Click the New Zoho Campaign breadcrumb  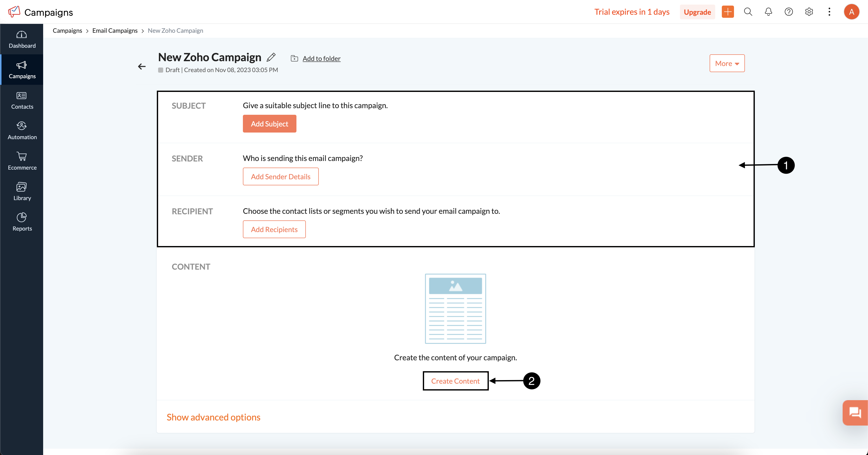[176, 30]
